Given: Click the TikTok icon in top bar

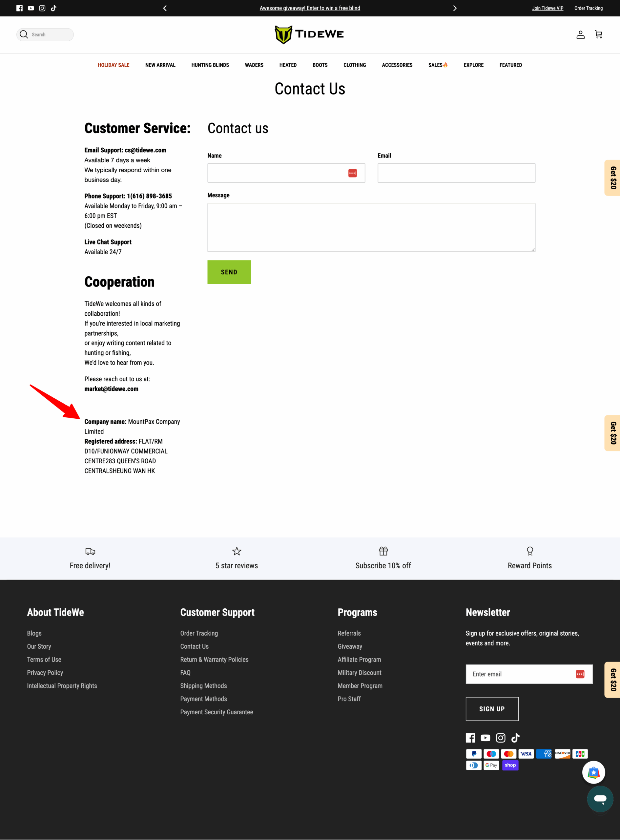Looking at the screenshot, I should 54,8.
